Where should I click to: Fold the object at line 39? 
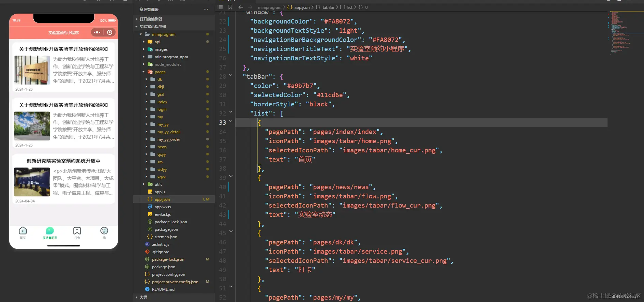[x=231, y=176]
